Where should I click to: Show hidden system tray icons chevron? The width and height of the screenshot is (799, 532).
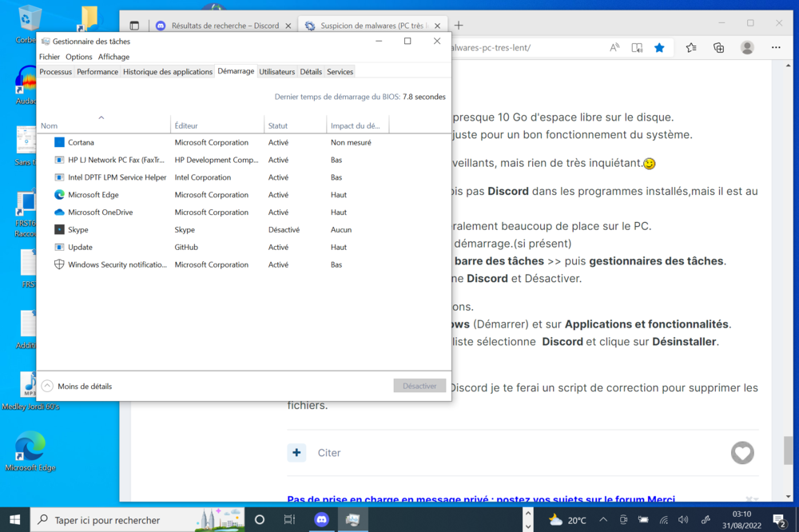click(528, 520)
